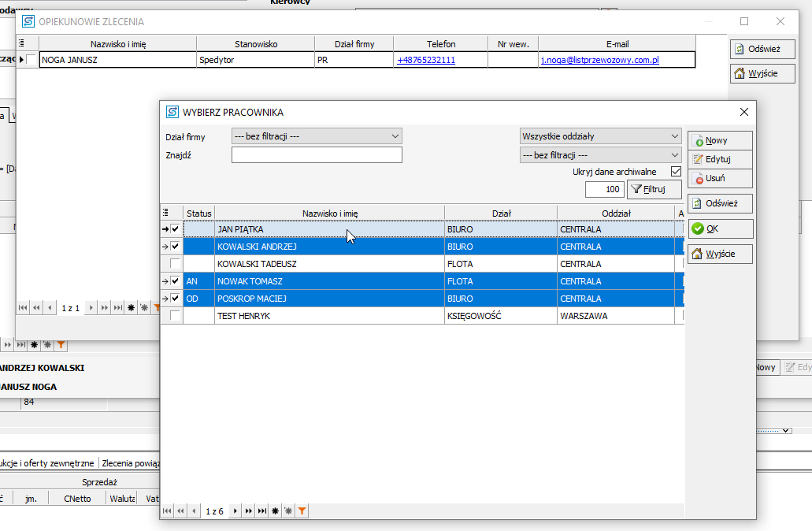Select the TEST HENRYK name cell
The height and width of the screenshot is (531, 812).
(329, 315)
